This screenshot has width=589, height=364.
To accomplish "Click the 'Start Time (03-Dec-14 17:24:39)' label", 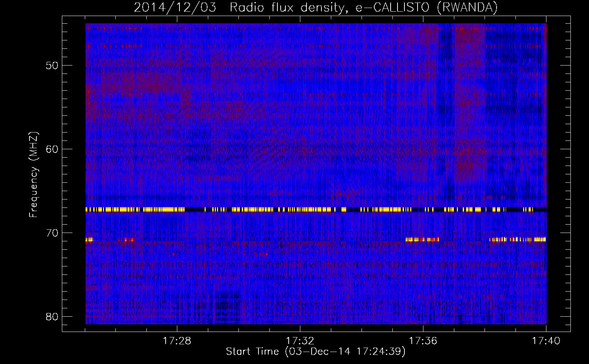I will click(316, 352).
